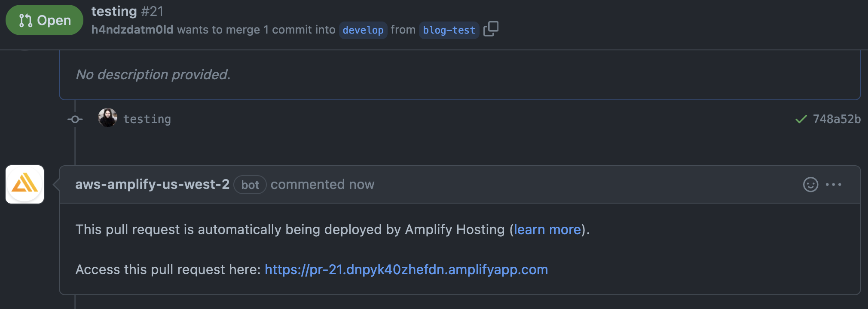Copy the blog-test branch name
The width and height of the screenshot is (868, 309).
(491, 29)
